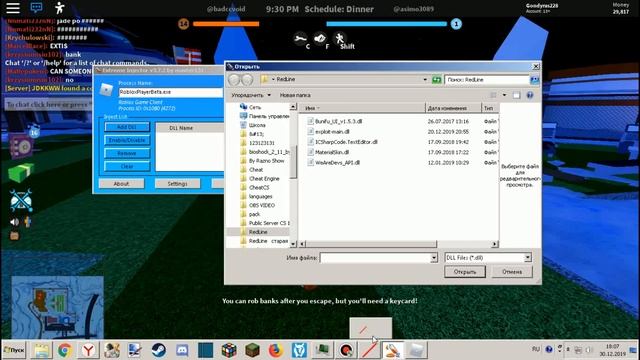This screenshot has height=360, width=640.
Task: Open Settings in the injector window
Action: [x=177, y=184]
